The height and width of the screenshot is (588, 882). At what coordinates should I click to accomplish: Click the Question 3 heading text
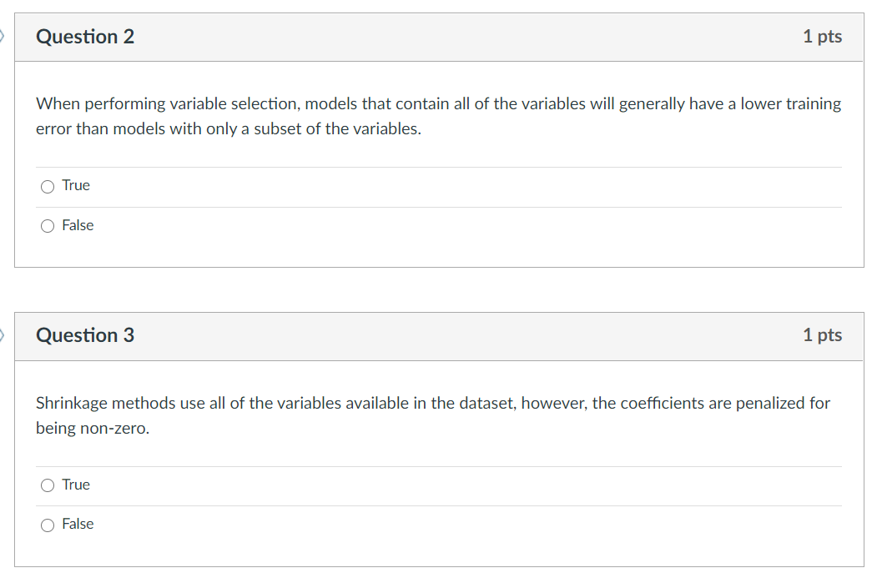pyautogui.click(x=84, y=335)
